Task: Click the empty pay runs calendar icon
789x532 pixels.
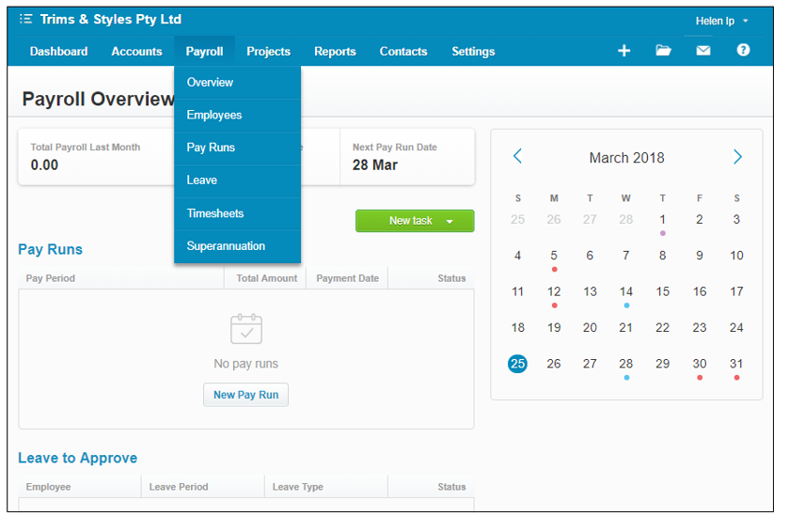Action: (x=246, y=329)
